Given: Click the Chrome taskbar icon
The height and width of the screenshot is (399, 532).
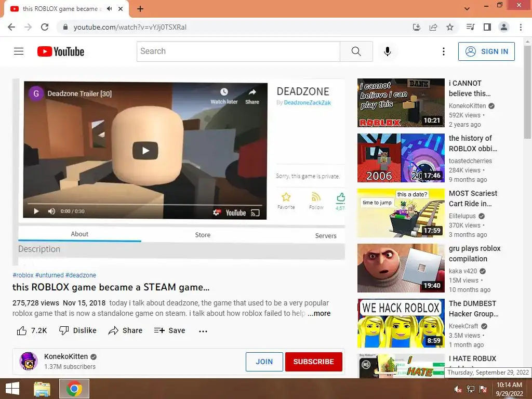Looking at the screenshot, I should pos(74,389).
